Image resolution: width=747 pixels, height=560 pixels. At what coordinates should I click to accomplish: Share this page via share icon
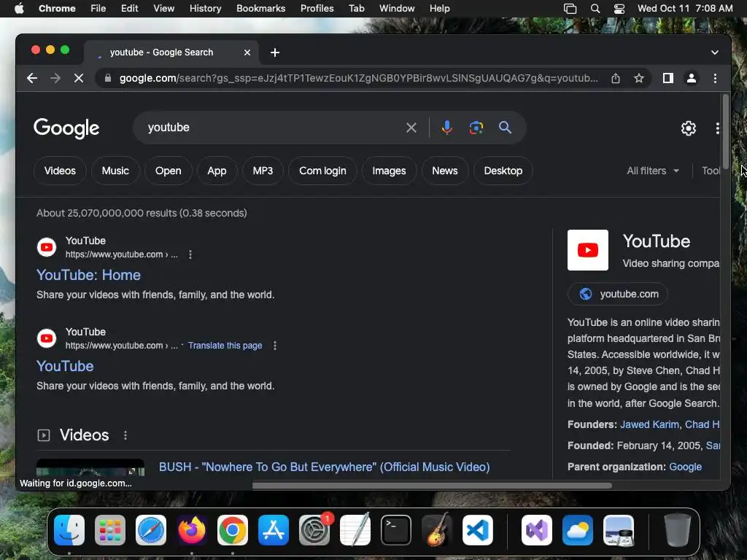(616, 78)
